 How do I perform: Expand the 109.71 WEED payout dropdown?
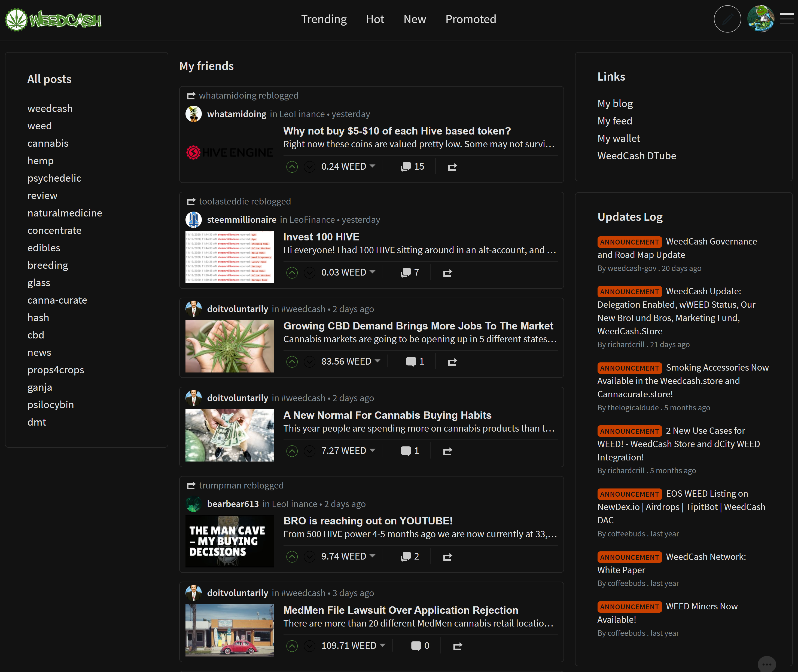tap(382, 645)
